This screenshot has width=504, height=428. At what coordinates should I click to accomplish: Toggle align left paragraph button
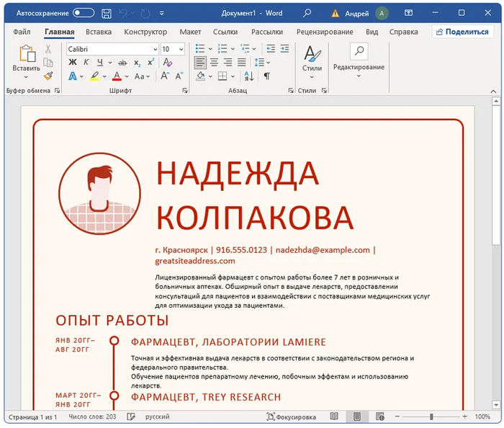(201, 63)
